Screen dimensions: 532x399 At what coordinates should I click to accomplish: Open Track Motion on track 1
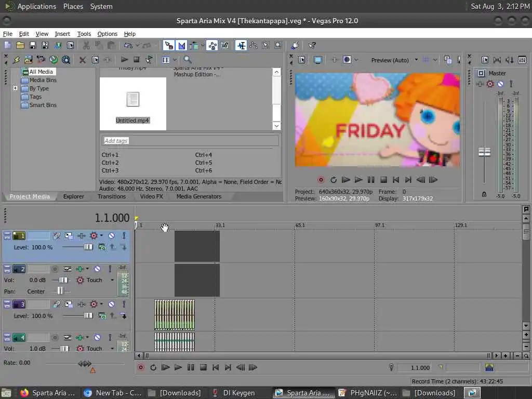click(69, 235)
